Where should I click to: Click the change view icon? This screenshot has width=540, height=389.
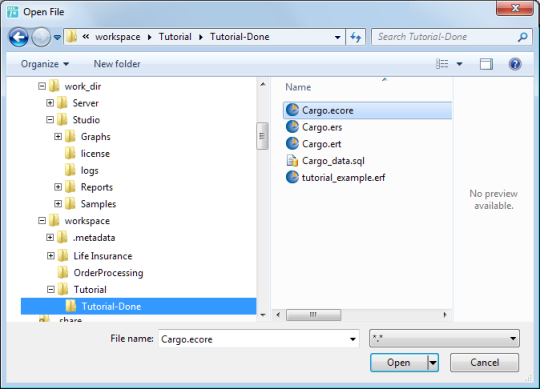[x=442, y=64]
